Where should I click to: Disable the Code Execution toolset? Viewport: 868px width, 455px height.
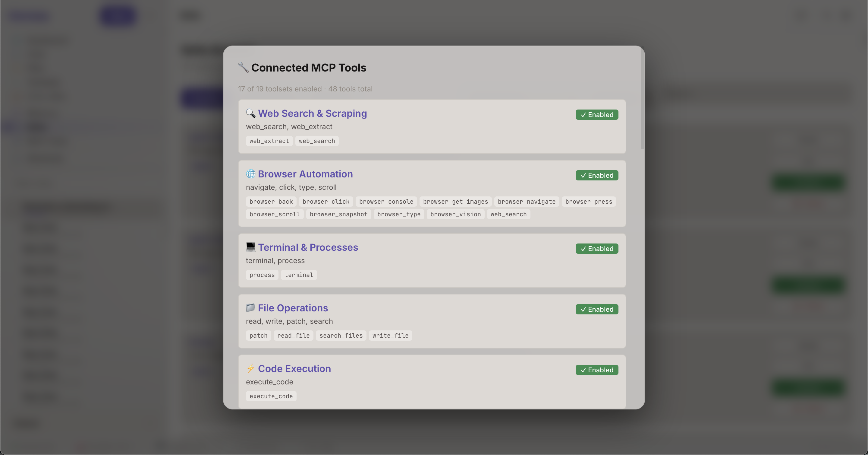pos(596,370)
